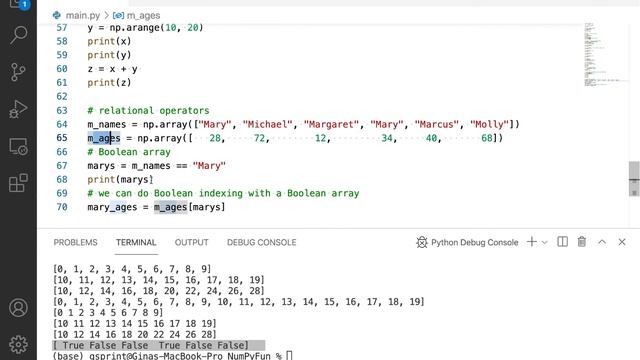Kill terminal with the trash icon

(582, 242)
